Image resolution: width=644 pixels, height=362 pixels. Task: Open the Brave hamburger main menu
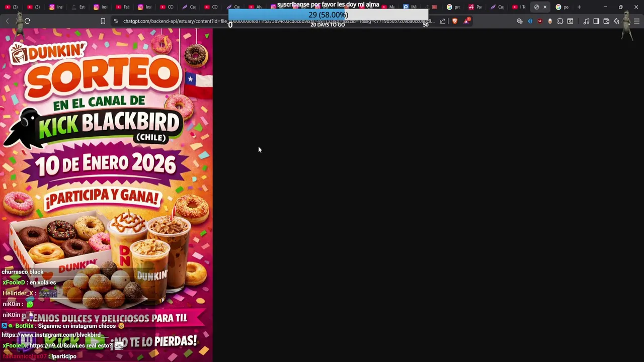tap(636, 21)
